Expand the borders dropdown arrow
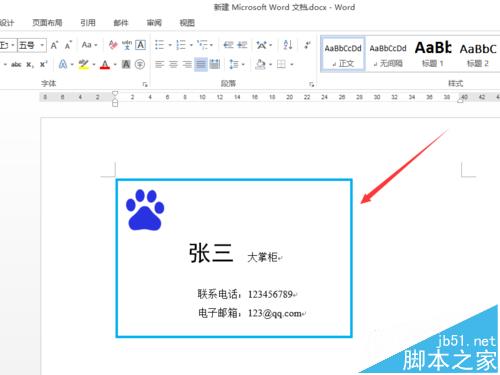Screen dimensions: 500x375 click(x=292, y=64)
